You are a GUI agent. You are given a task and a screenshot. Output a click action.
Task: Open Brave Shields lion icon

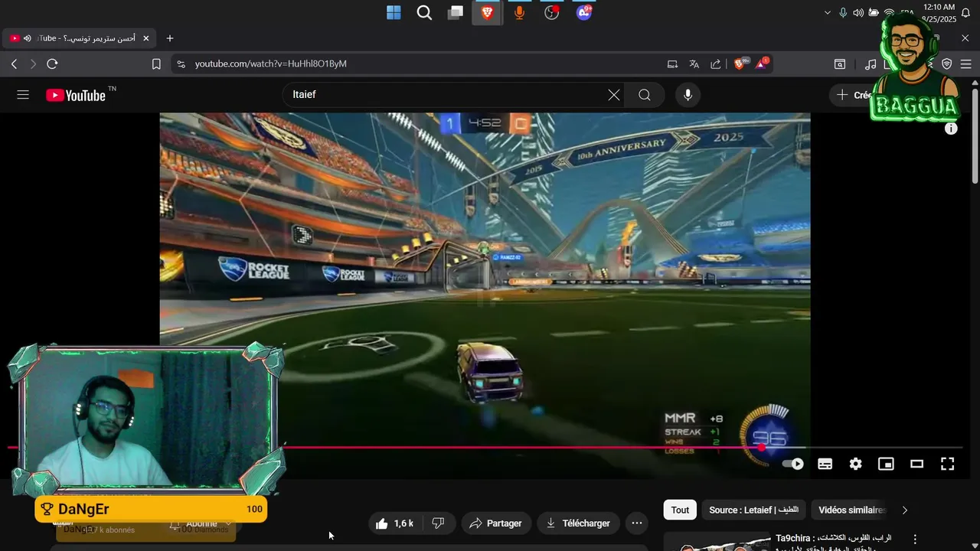pos(740,64)
